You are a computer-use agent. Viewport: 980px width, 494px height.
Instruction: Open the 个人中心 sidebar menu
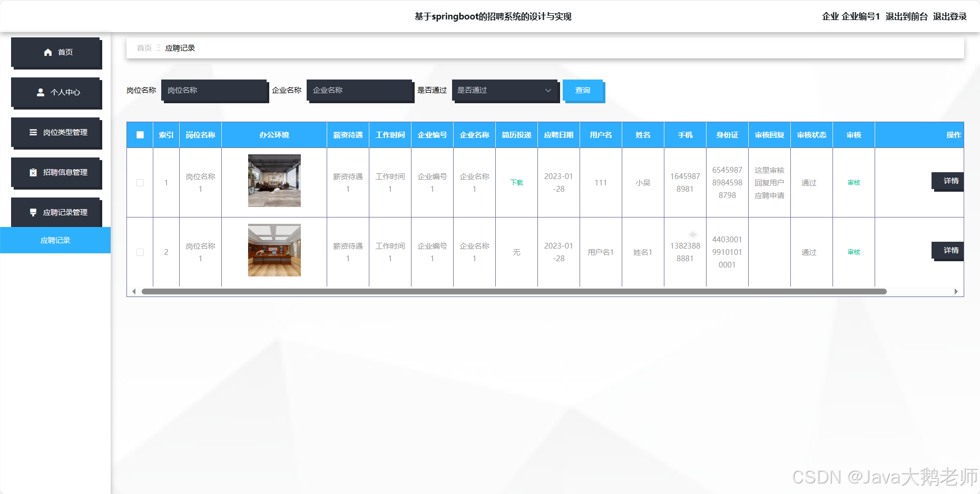point(56,93)
